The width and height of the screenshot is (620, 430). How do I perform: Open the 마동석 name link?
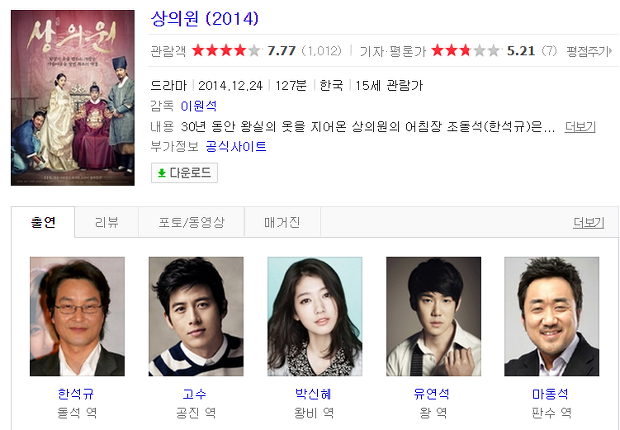(550, 394)
